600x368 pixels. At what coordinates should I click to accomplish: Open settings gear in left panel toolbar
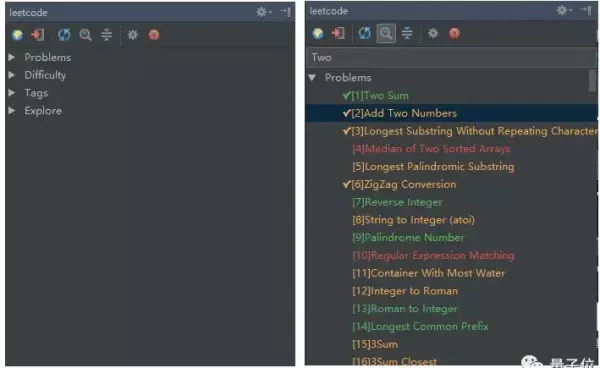pyautogui.click(x=133, y=35)
